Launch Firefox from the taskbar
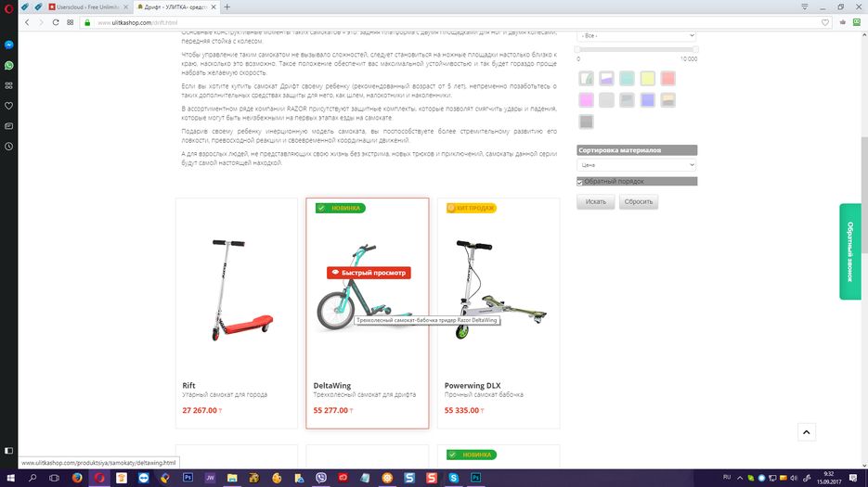Screen dimensions: 868x487 (x=77, y=478)
